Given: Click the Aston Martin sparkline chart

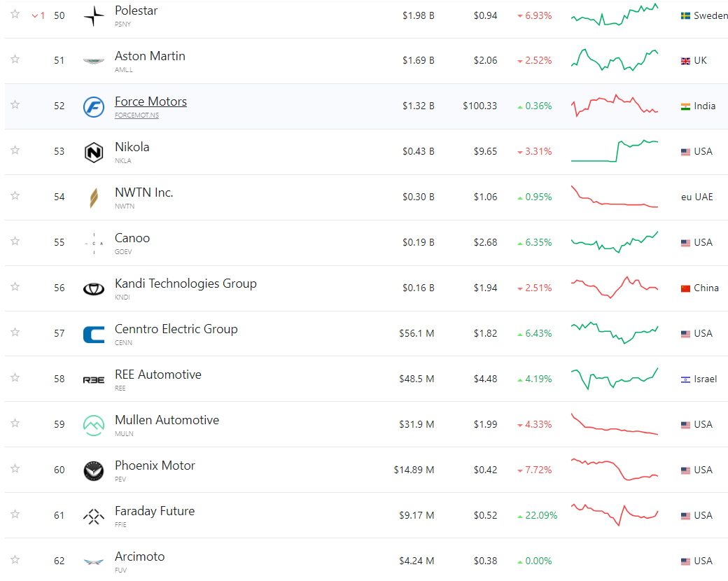Looking at the screenshot, I should click(615, 60).
